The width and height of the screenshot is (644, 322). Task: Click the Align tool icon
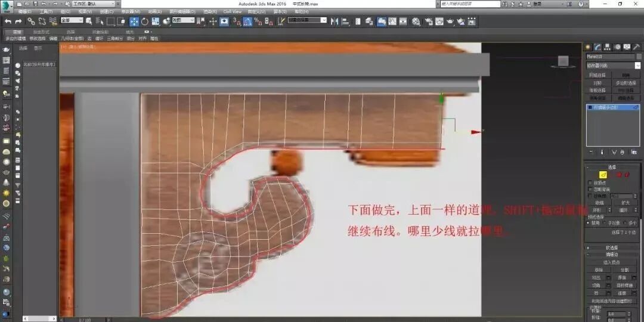[x=345, y=21]
